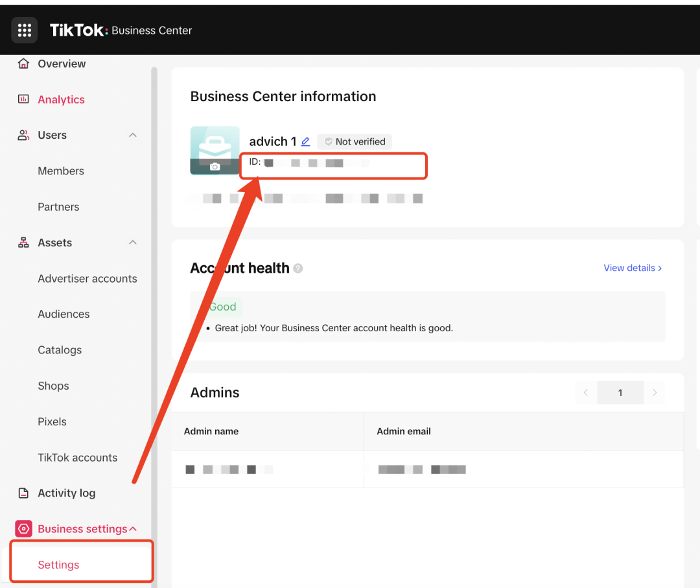Click the Activity log document icon
This screenshot has width=700, height=588.
24,493
